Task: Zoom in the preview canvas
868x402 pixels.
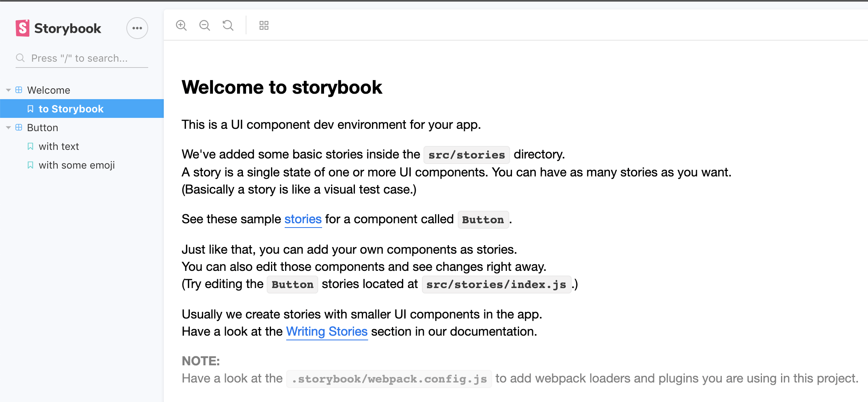Action: [x=181, y=25]
